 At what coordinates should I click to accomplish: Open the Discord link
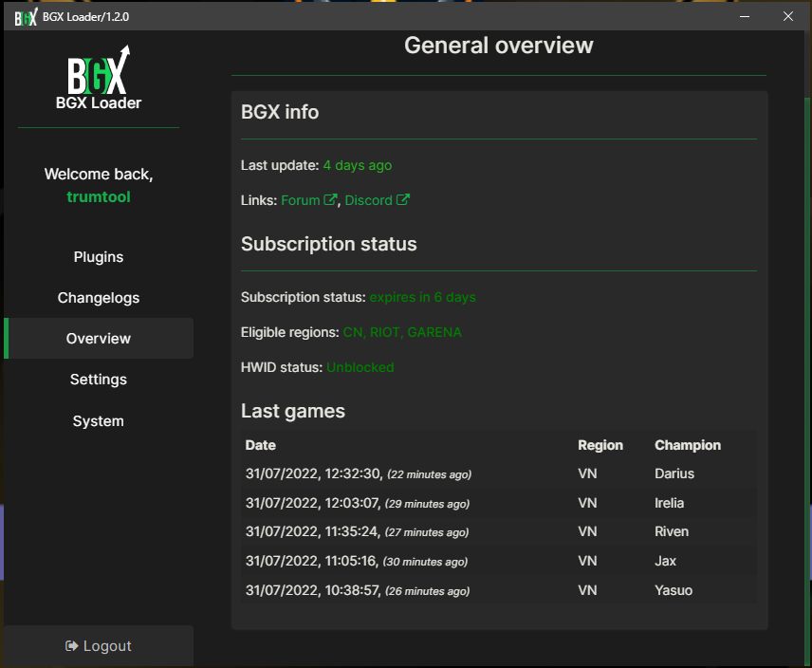(369, 200)
